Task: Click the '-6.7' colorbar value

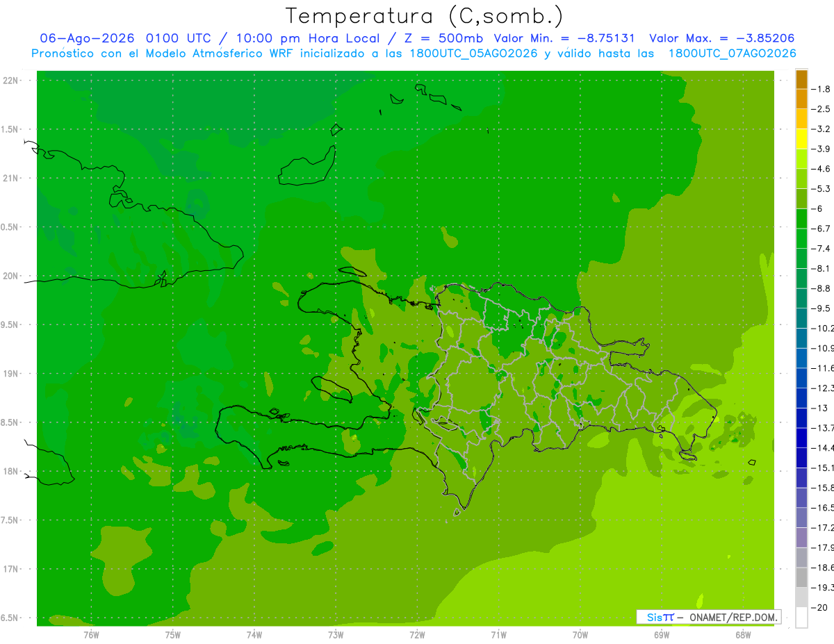Action: coord(821,229)
